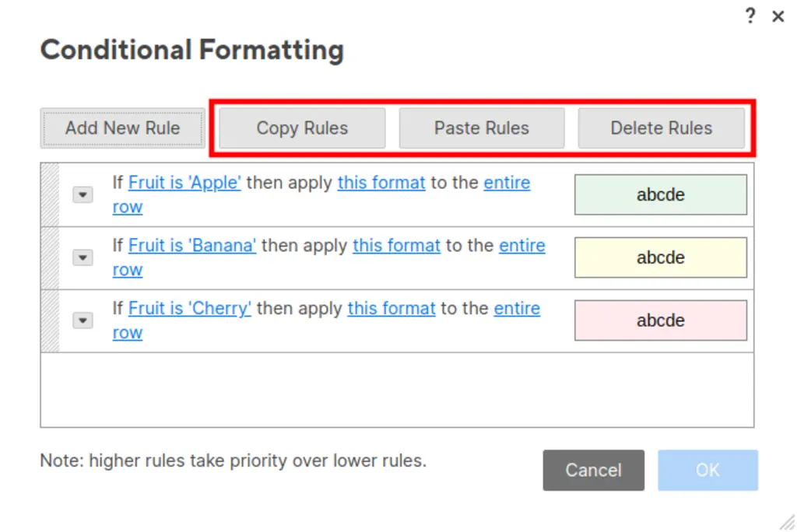Select the Paste Rules button
The image size is (797, 532).
pos(481,128)
